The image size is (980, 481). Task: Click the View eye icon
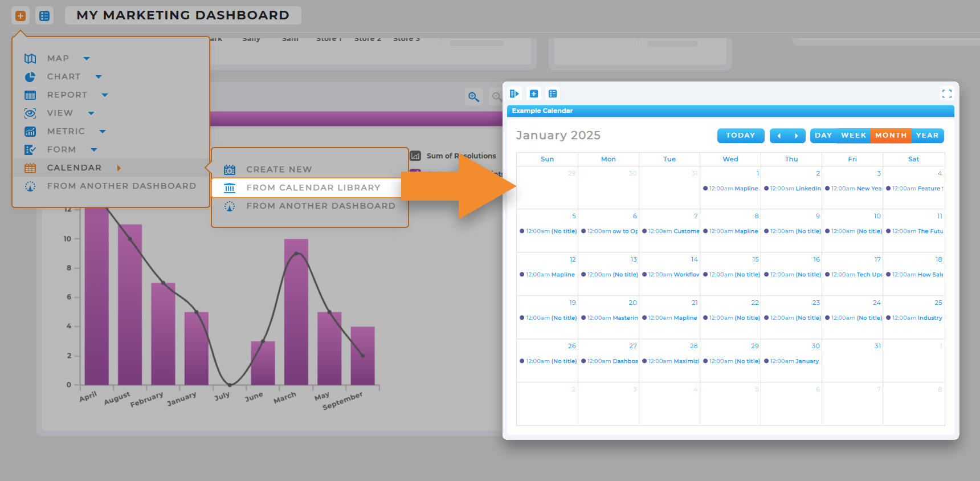[x=30, y=113]
